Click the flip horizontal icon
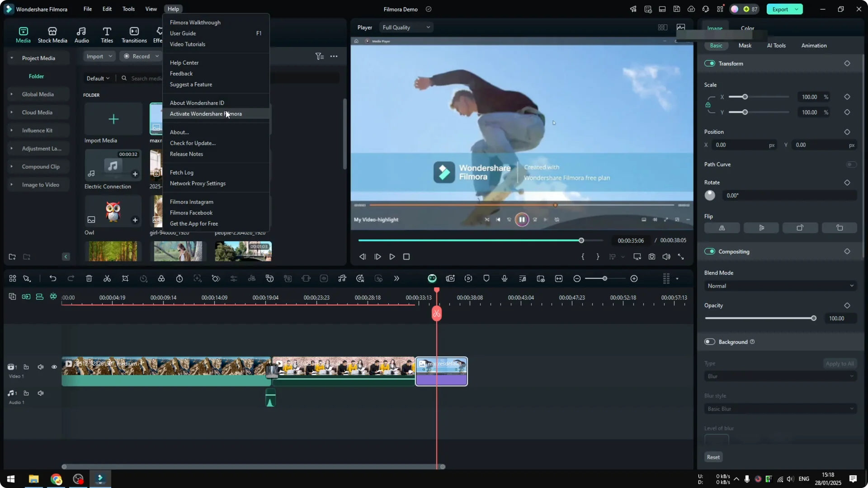The height and width of the screenshot is (488, 868). (x=722, y=228)
